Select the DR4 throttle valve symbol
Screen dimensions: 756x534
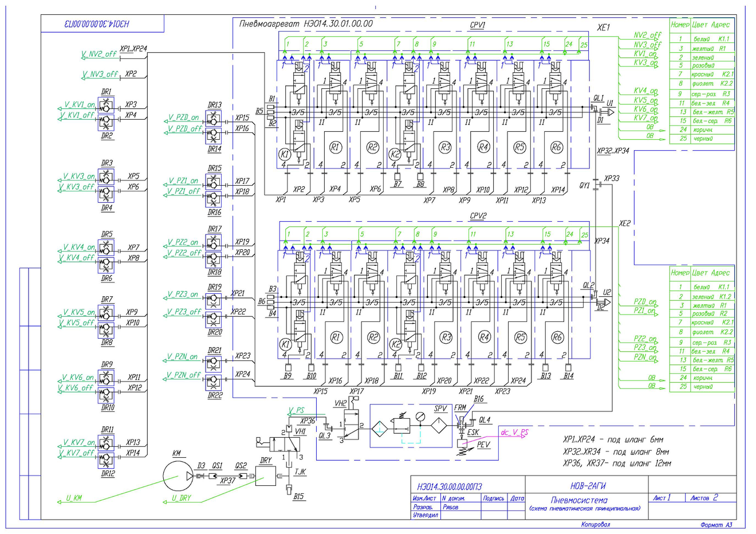point(106,194)
